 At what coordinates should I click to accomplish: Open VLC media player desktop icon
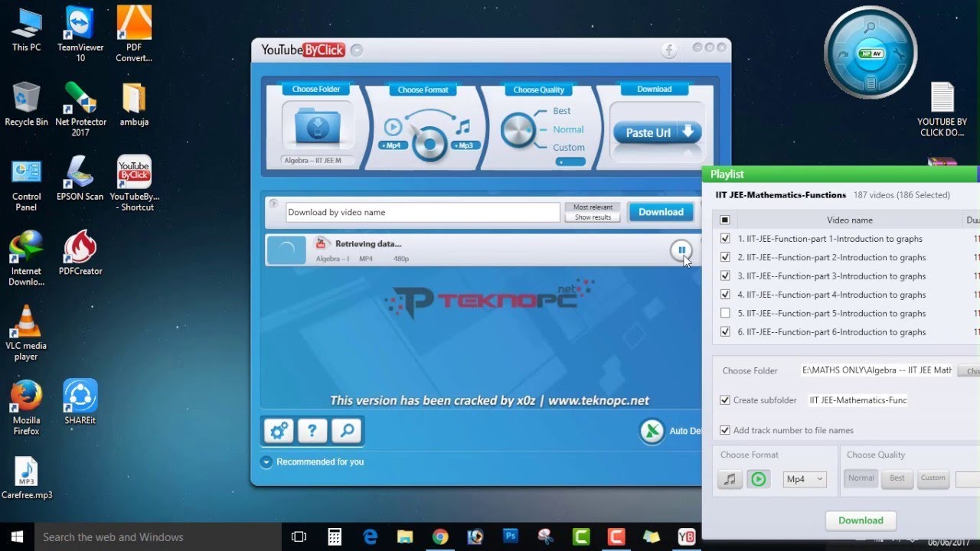pos(26,333)
